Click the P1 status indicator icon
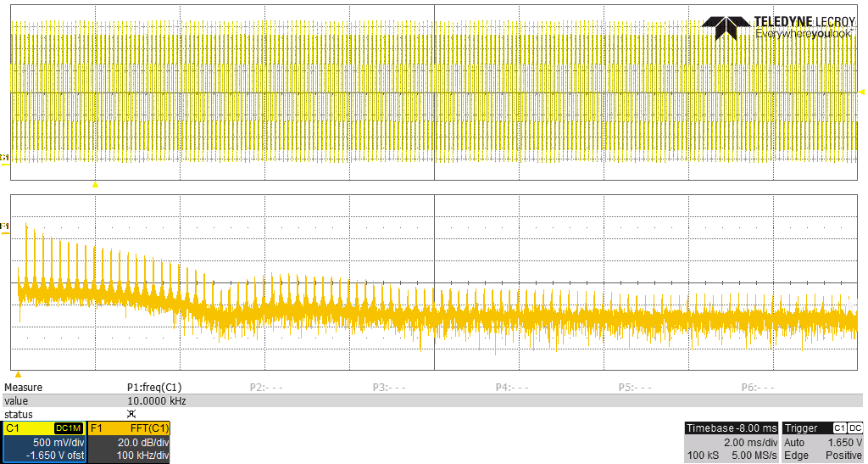The width and height of the screenshot is (868, 464). [x=131, y=414]
